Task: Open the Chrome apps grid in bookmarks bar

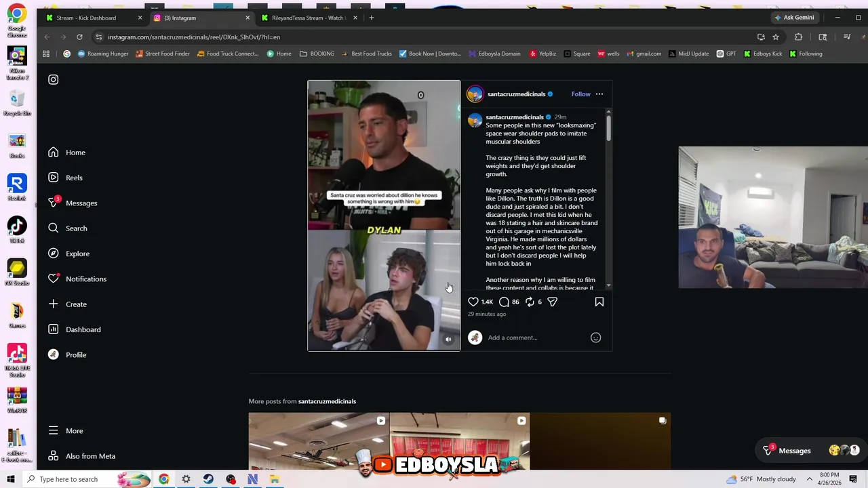Action: click(46, 54)
